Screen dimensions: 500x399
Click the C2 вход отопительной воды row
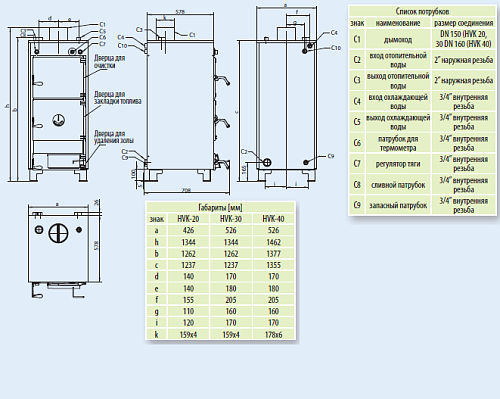[422, 60]
